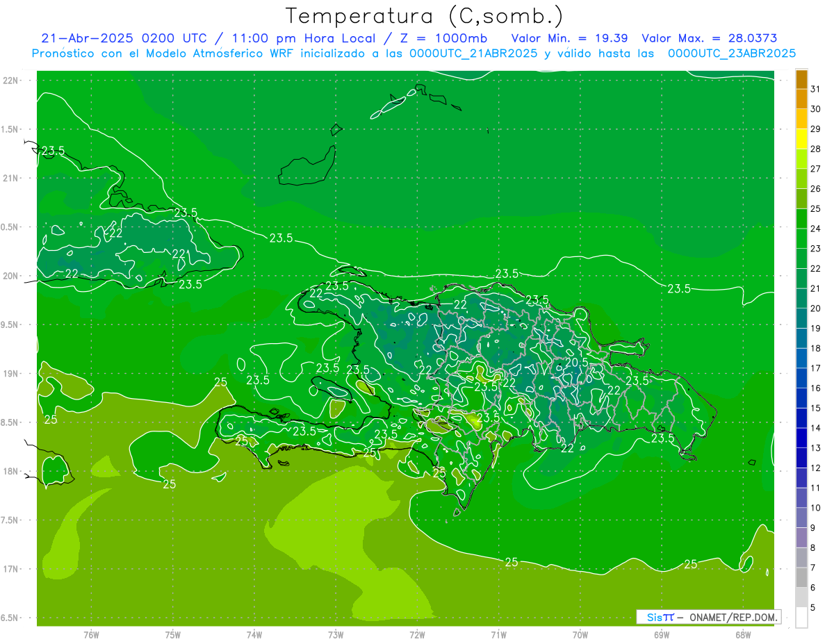Click the "ONAMET/REP.DOM." credit label

[x=733, y=617]
